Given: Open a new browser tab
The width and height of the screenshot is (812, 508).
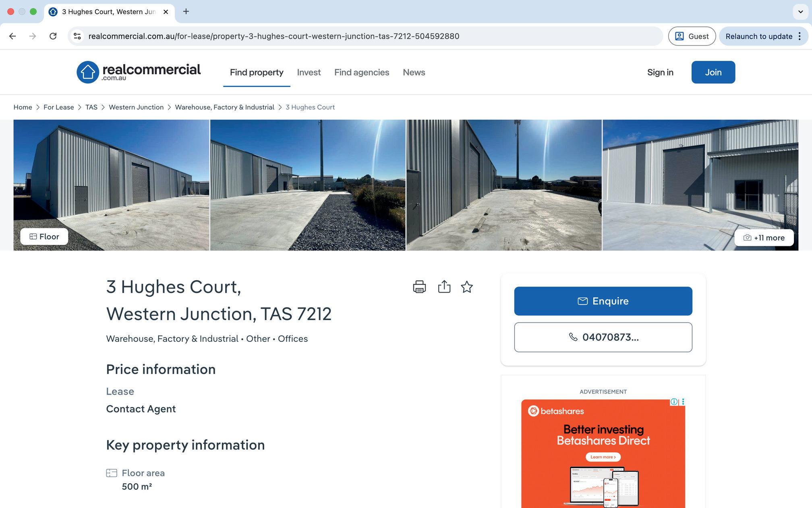Looking at the screenshot, I should click(x=186, y=12).
